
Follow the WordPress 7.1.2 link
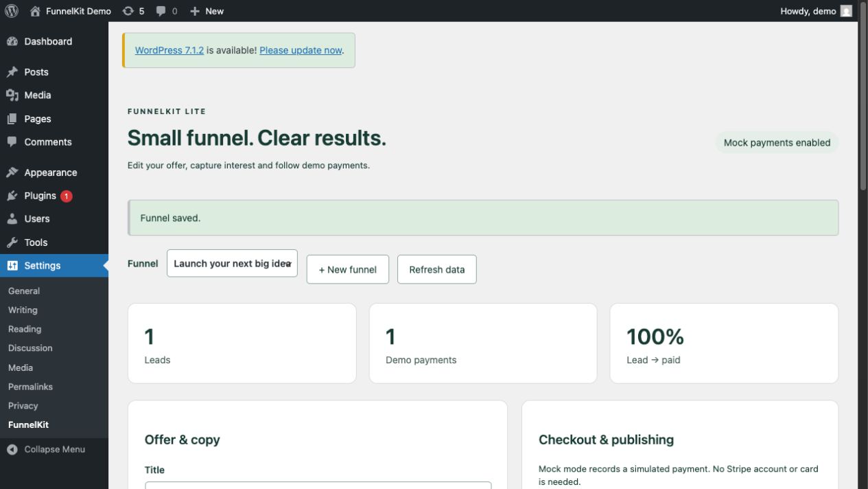coord(169,50)
